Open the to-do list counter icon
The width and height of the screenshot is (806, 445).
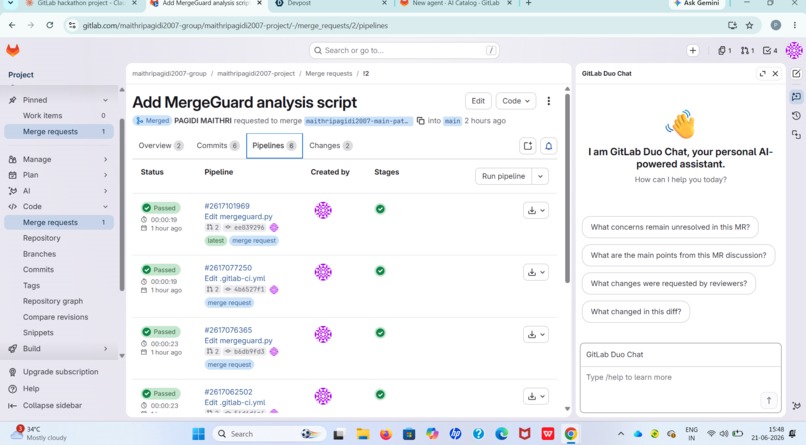point(770,50)
